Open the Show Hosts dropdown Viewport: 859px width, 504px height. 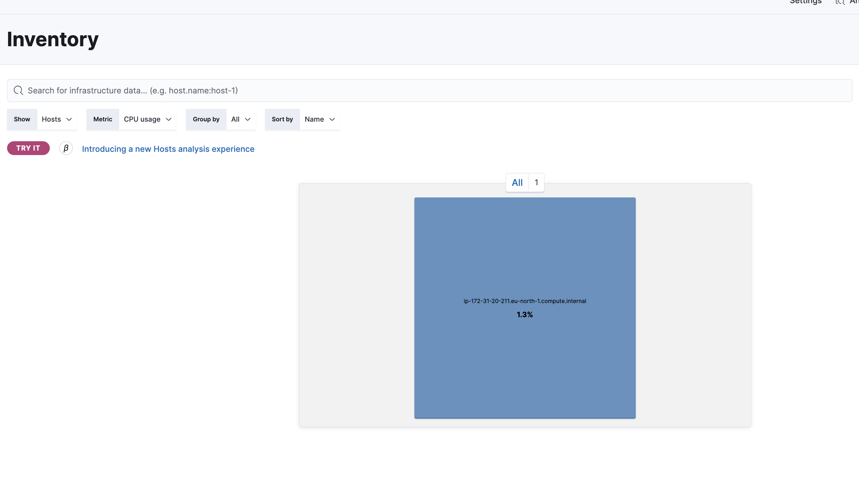(x=51, y=119)
